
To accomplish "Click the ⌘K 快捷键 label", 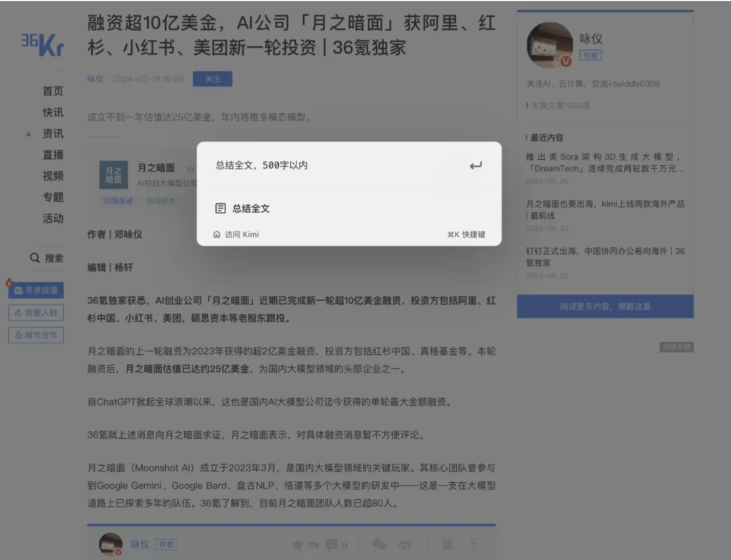I will [466, 234].
